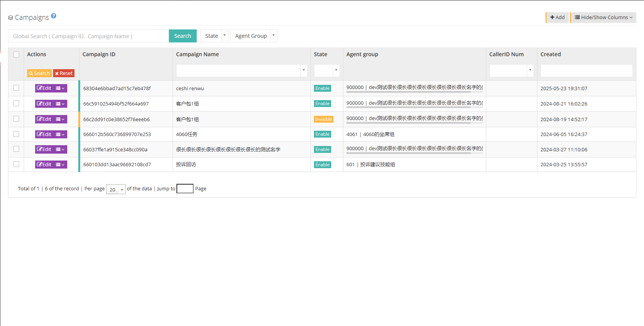Click campaign ID 660103dd13aac96692108cd7

coord(117,164)
